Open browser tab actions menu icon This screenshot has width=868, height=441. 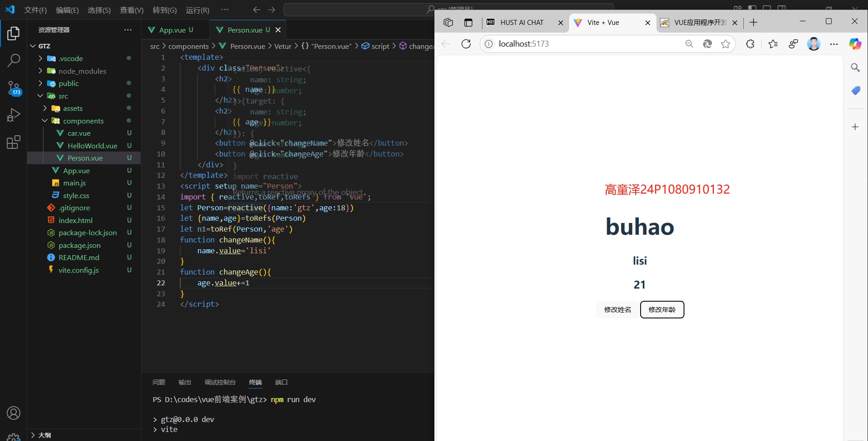click(x=468, y=23)
